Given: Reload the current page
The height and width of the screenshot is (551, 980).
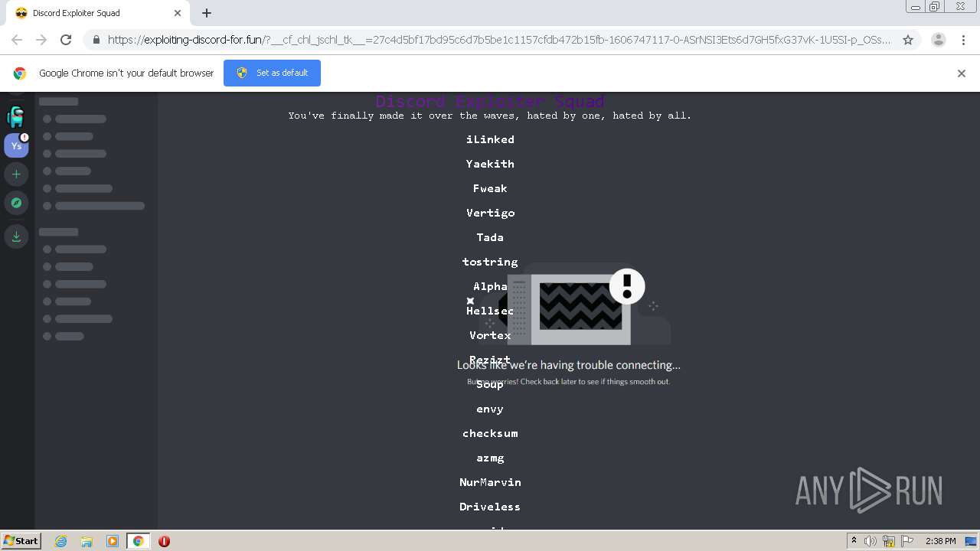Looking at the screenshot, I should 66,40.
